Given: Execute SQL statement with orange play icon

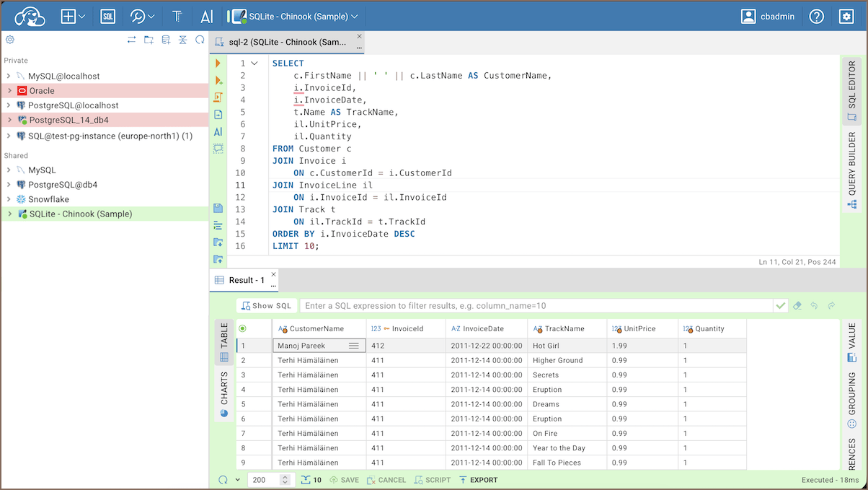Looking at the screenshot, I should 218,64.
